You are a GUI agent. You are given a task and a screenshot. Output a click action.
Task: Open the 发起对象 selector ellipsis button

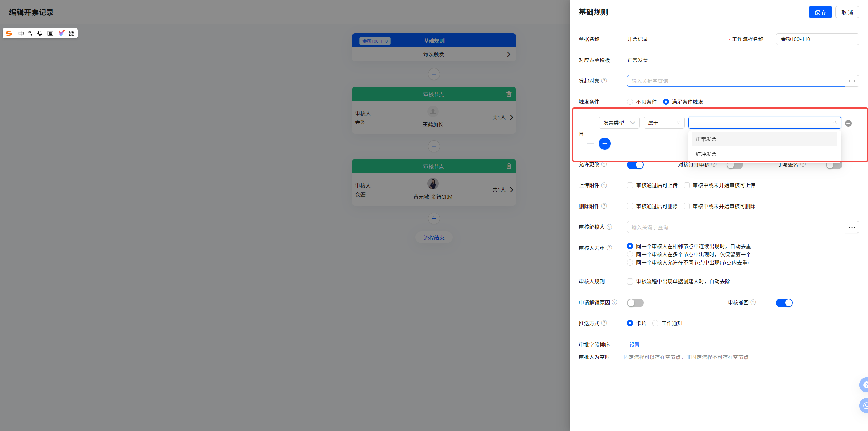pyautogui.click(x=852, y=81)
